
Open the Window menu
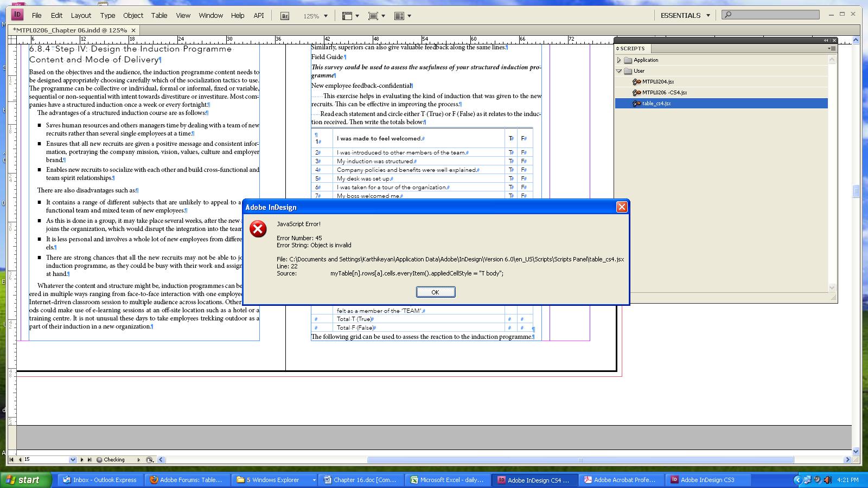(210, 15)
